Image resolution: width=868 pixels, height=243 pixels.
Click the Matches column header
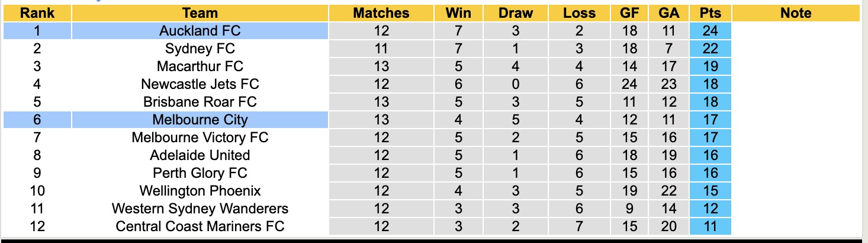[381, 13]
